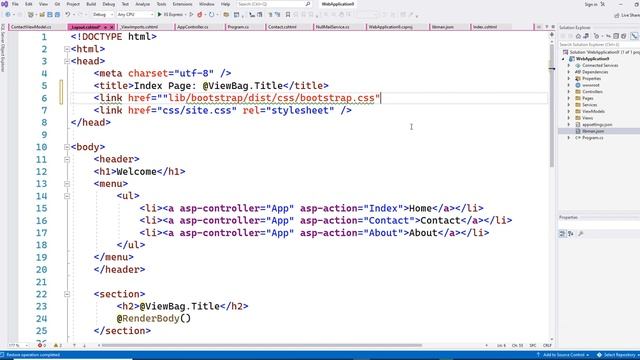Switch to the _ViewImports.cshtml tab
640x360 pixels.
pos(140,27)
